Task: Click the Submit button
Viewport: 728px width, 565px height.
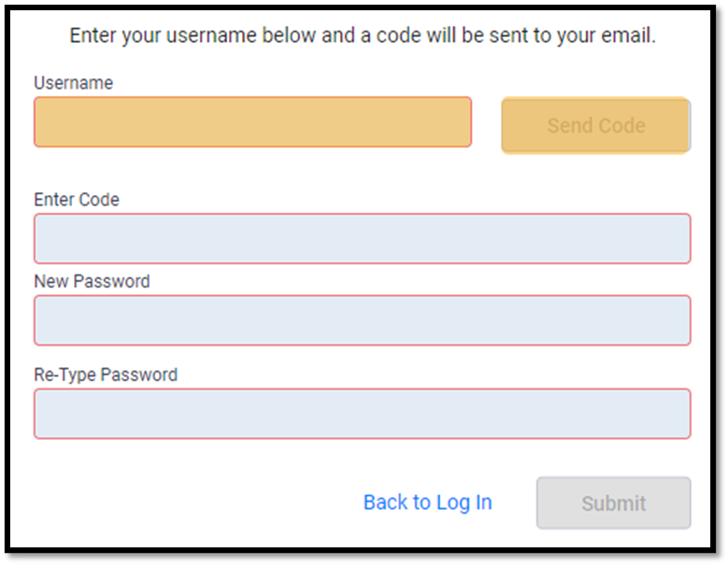Action: point(613,503)
